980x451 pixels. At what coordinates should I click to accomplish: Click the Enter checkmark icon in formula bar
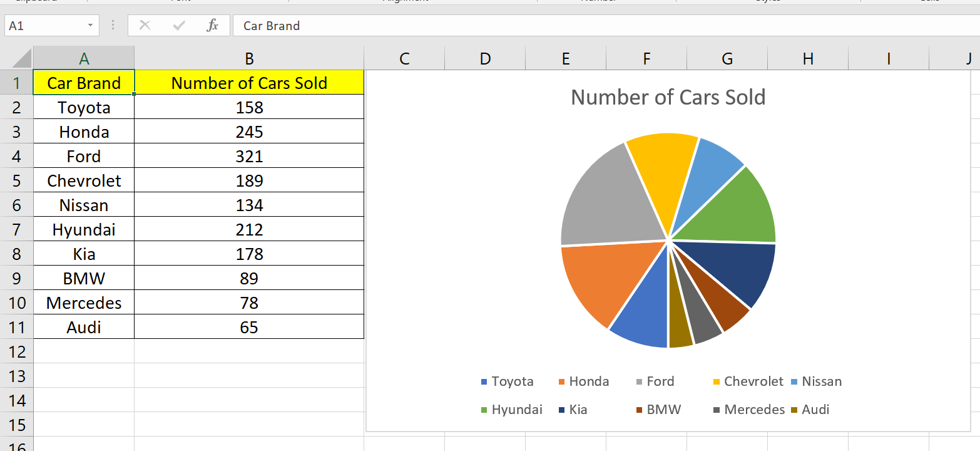[179, 26]
